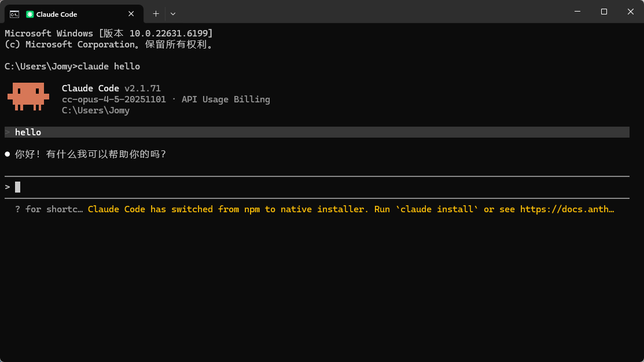Click the orange Claude Code pixel mascot

coord(28,96)
